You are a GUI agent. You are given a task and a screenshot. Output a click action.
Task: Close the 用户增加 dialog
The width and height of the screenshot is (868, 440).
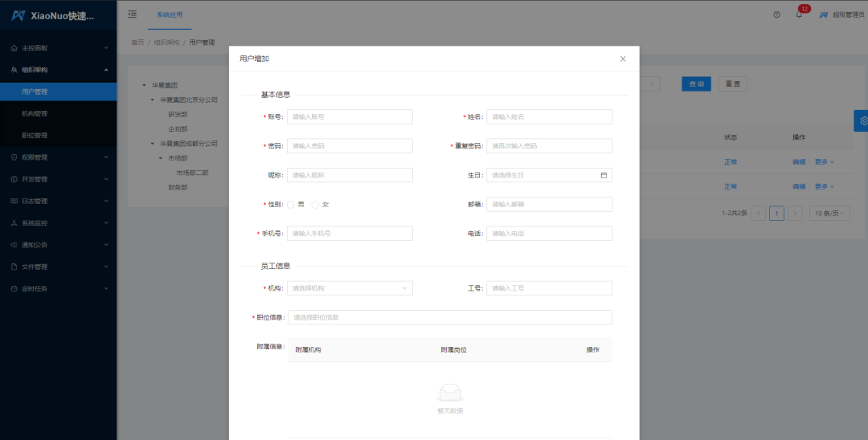[623, 59]
